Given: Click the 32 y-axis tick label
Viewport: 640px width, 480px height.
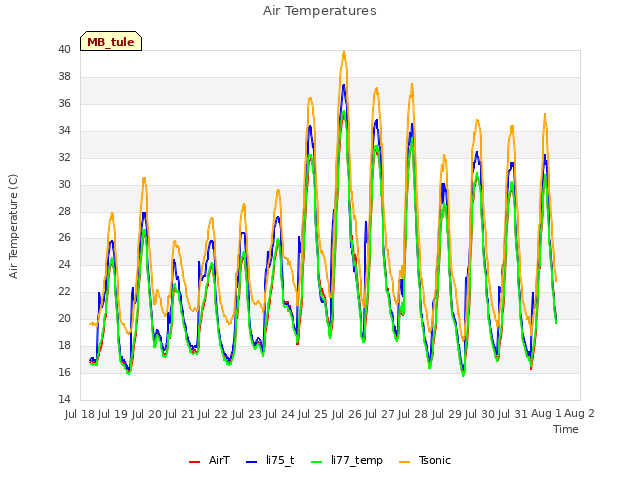Looking at the screenshot, I should coord(64,158).
